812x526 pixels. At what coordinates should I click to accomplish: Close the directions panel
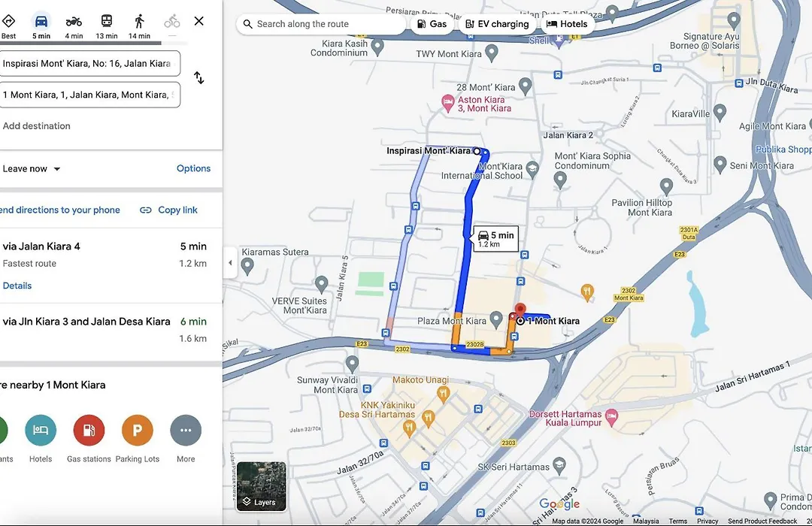(x=198, y=21)
